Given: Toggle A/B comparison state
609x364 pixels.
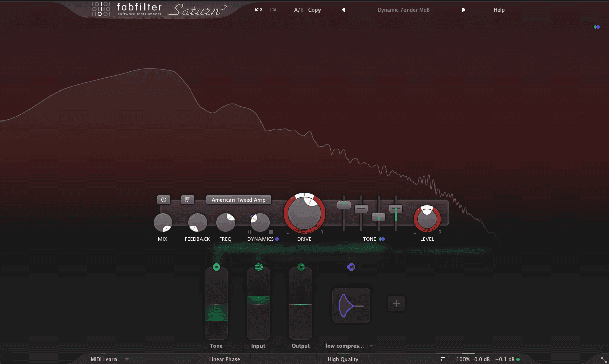Looking at the screenshot, I should tap(298, 10).
